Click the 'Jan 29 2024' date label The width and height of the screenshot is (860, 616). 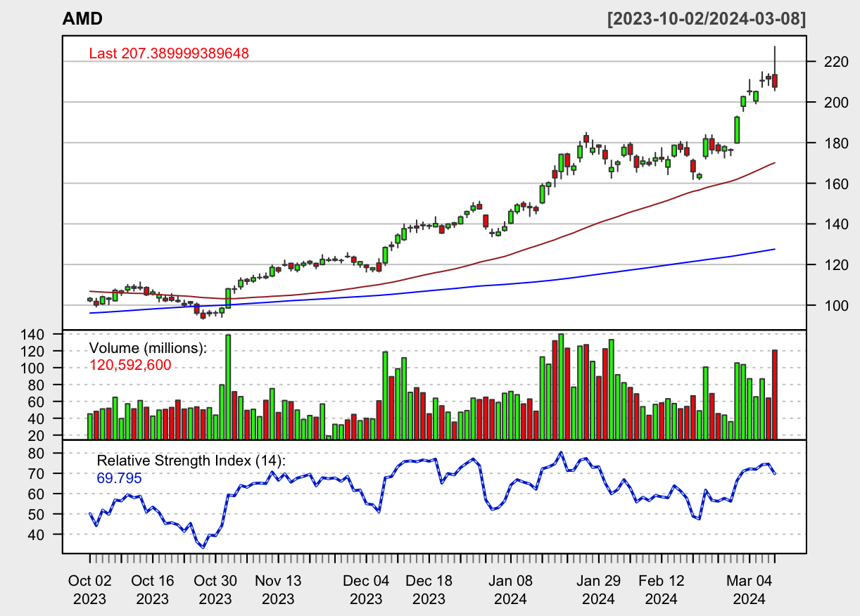598,590
